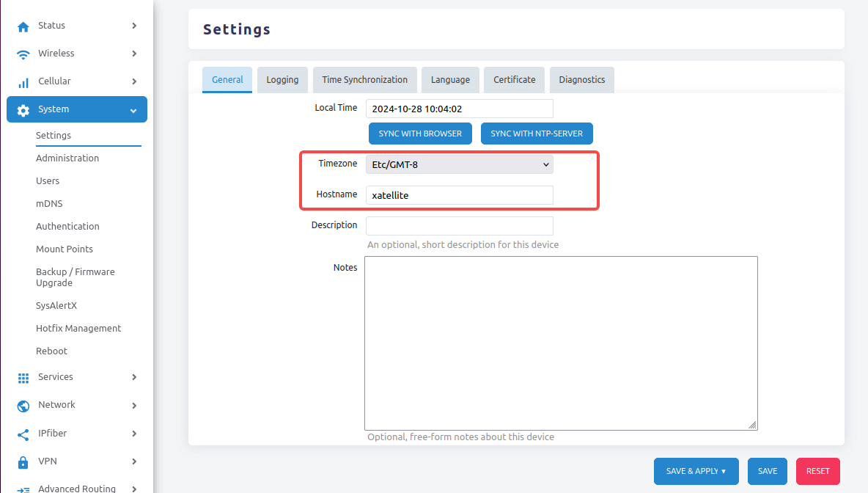This screenshot has width=868, height=493.
Task: Click SYNC WITH NTP-SERVER
Action: click(x=537, y=133)
